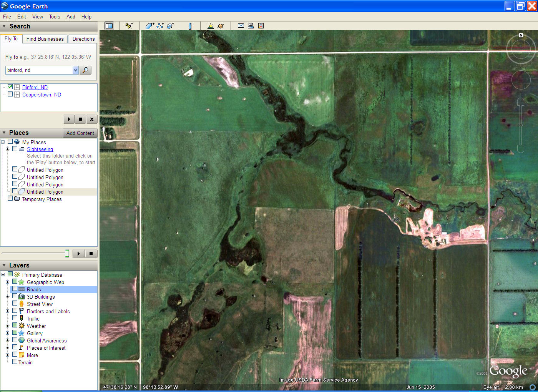This screenshot has height=392, width=538.
Task: Check the Cooperstown, ND result checkbox
Action: [10, 94]
